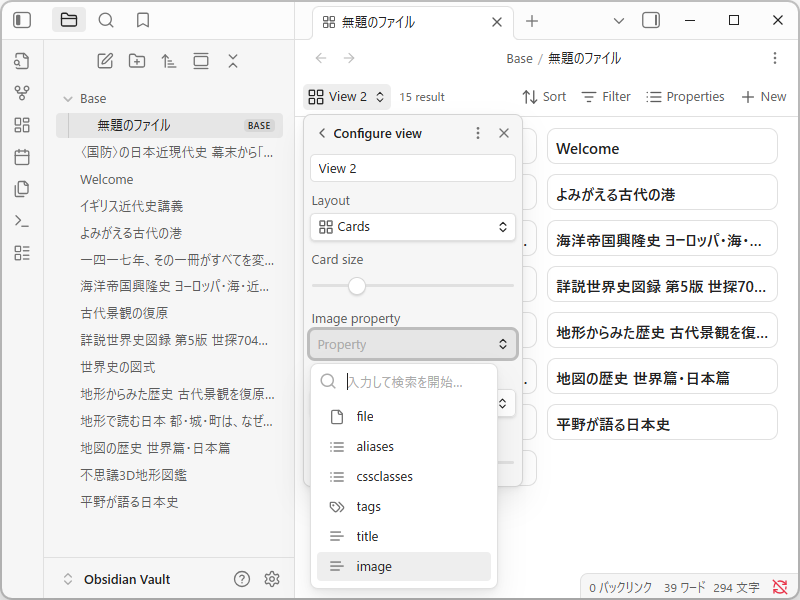
Task: Adjust the Card size slider
Action: point(357,286)
